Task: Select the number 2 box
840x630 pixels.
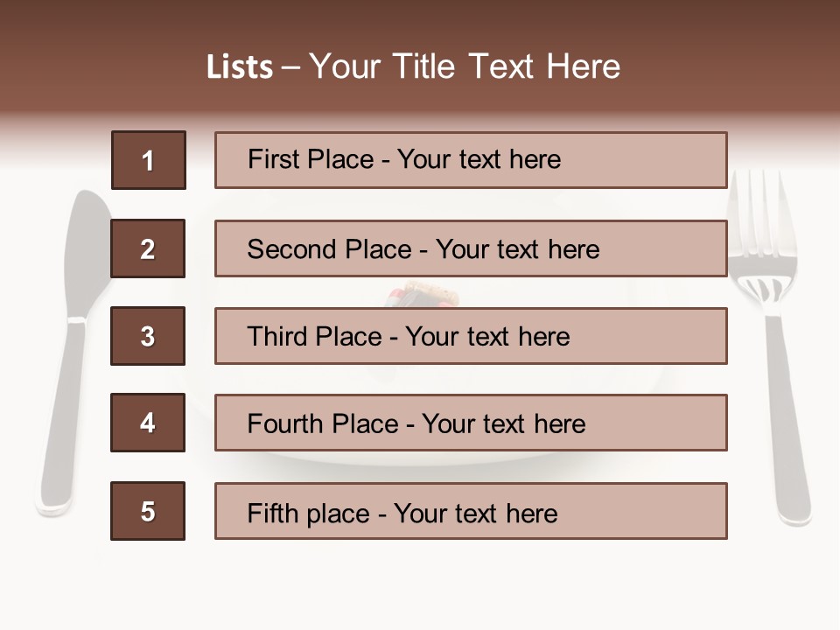Action: click(x=148, y=248)
